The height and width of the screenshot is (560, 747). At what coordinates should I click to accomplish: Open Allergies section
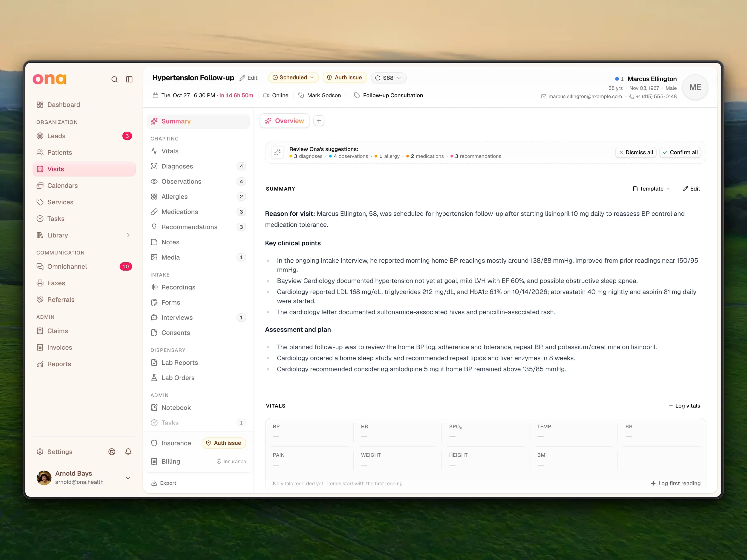click(198, 197)
